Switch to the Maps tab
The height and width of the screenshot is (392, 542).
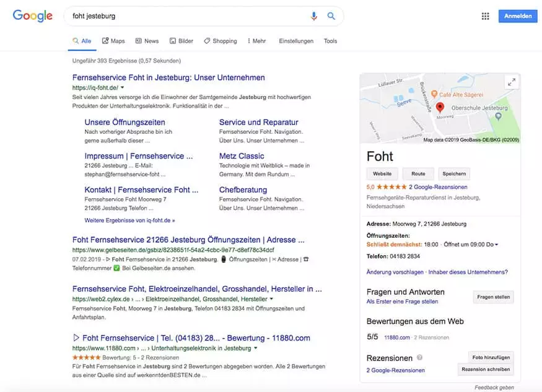click(x=113, y=41)
